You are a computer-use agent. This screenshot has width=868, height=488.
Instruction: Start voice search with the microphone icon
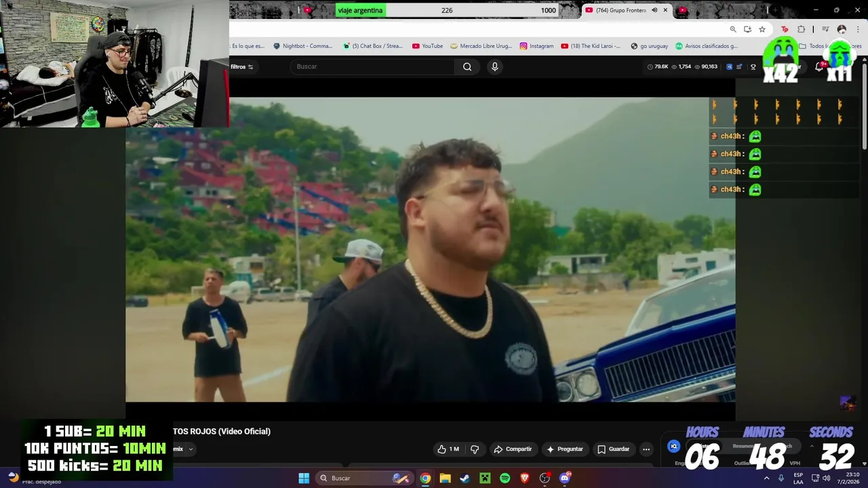(x=494, y=66)
